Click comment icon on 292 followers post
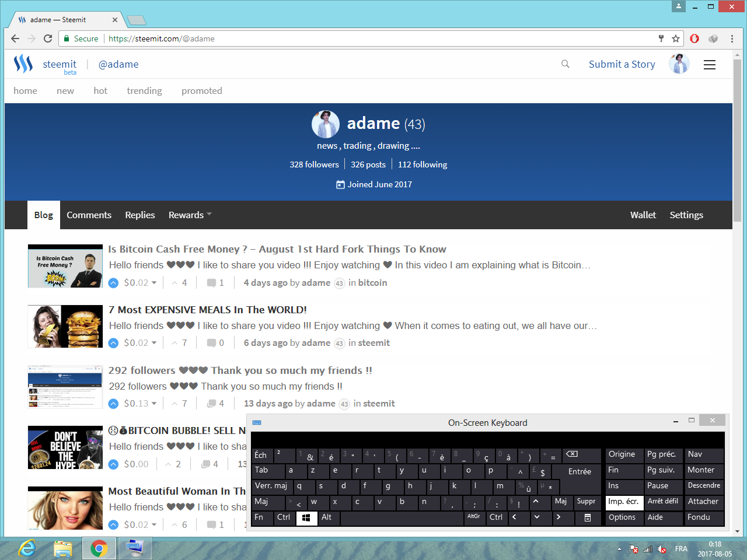This screenshot has height=560, width=747. point(212,404)
